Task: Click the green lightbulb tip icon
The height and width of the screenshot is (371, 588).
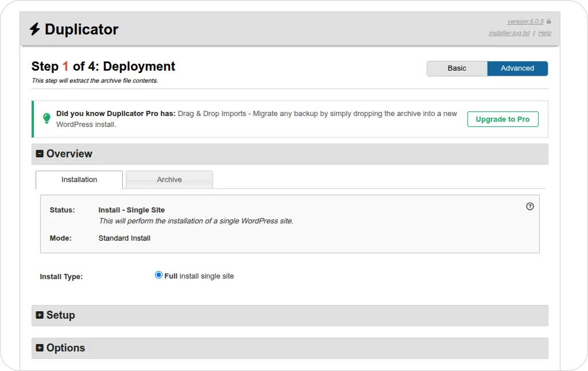Action: [47, 118]
